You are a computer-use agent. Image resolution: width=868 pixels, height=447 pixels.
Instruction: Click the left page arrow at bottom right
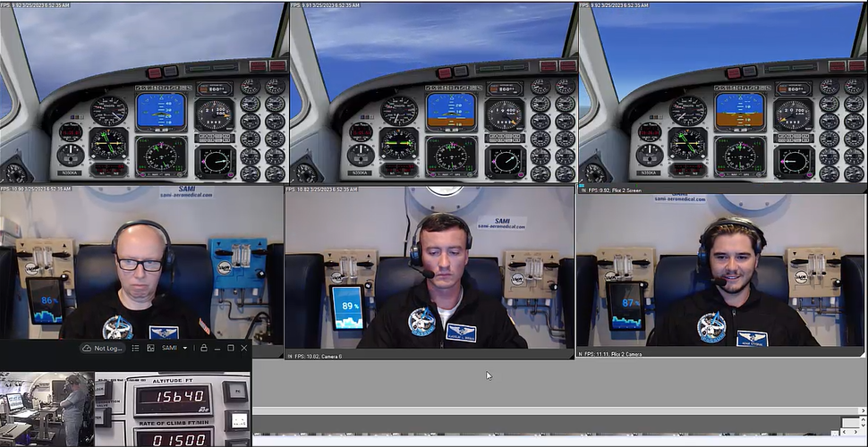point(844,432)
